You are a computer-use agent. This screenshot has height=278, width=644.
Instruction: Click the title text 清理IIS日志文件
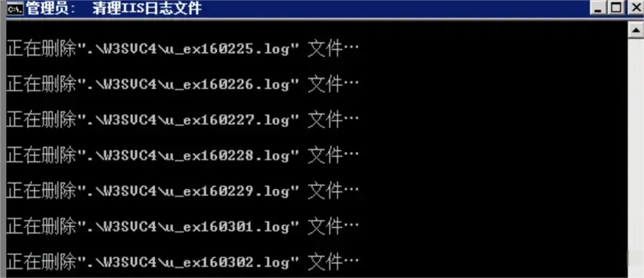[147, 8]
